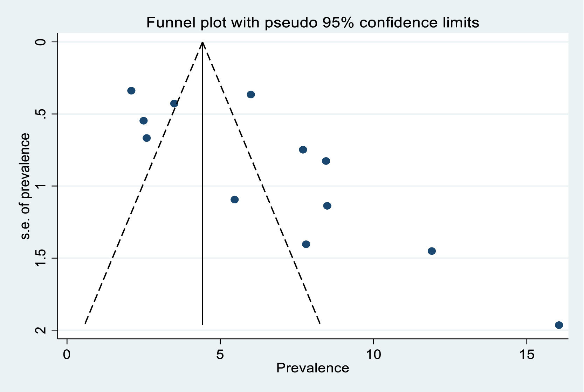Click the solid vertical pooled-estimate line
584x392 pixels.
click(202, 210)
